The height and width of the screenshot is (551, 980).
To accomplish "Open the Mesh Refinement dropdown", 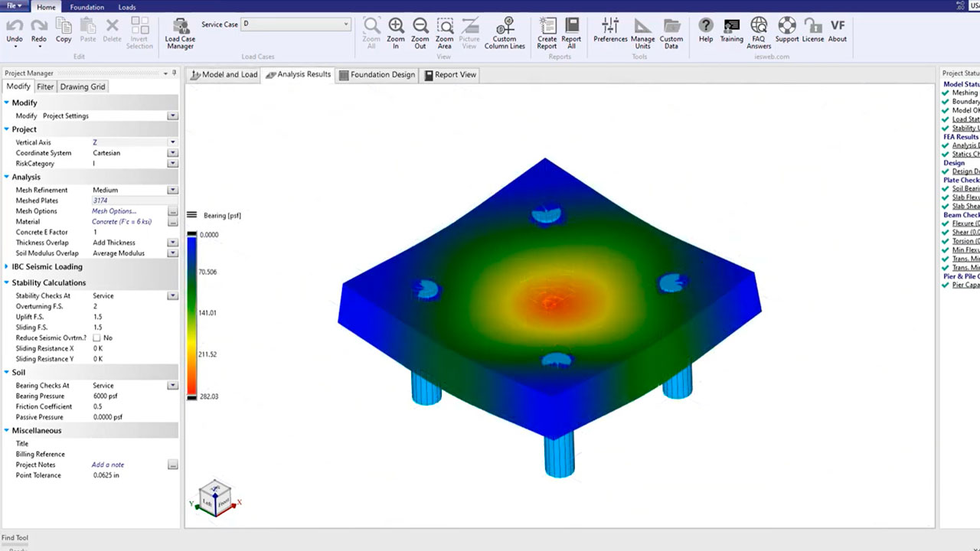I will (x=172, y=190).
